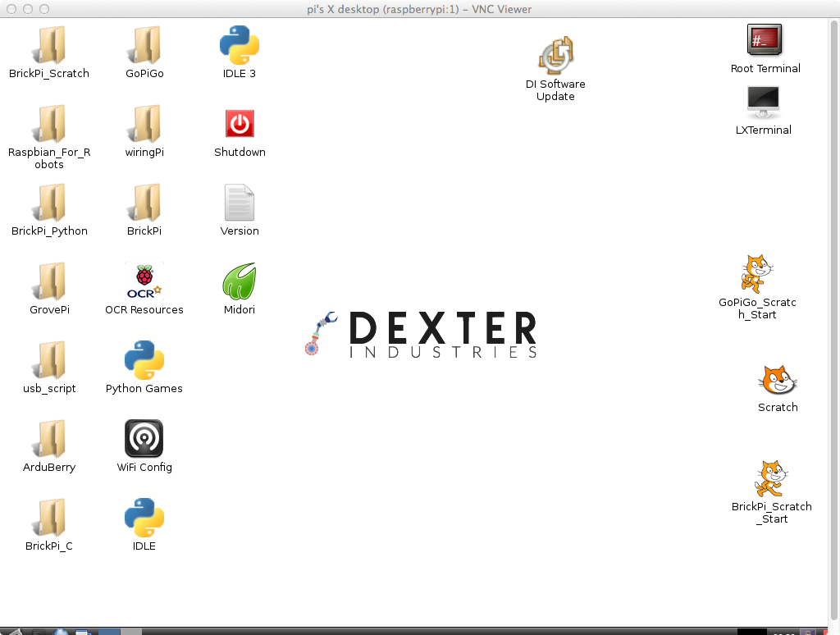
Task: Launch the Midori browser icon
Action: click(x=240, y=281)
